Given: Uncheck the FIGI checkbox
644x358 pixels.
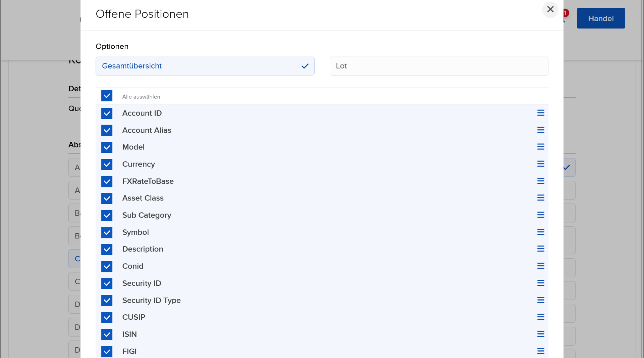Looking at the screenshot, I should [107, 351].
